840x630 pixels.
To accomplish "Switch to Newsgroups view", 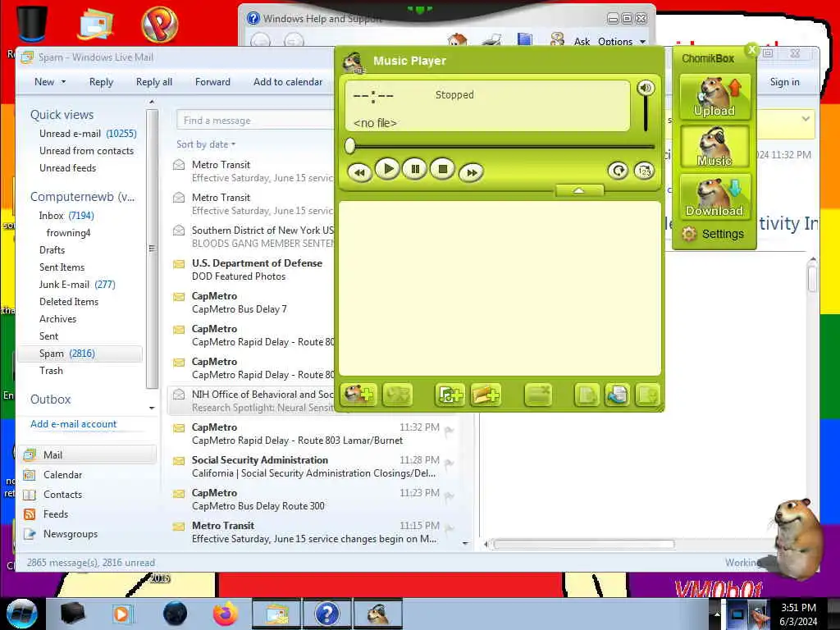I will point(71,534).
